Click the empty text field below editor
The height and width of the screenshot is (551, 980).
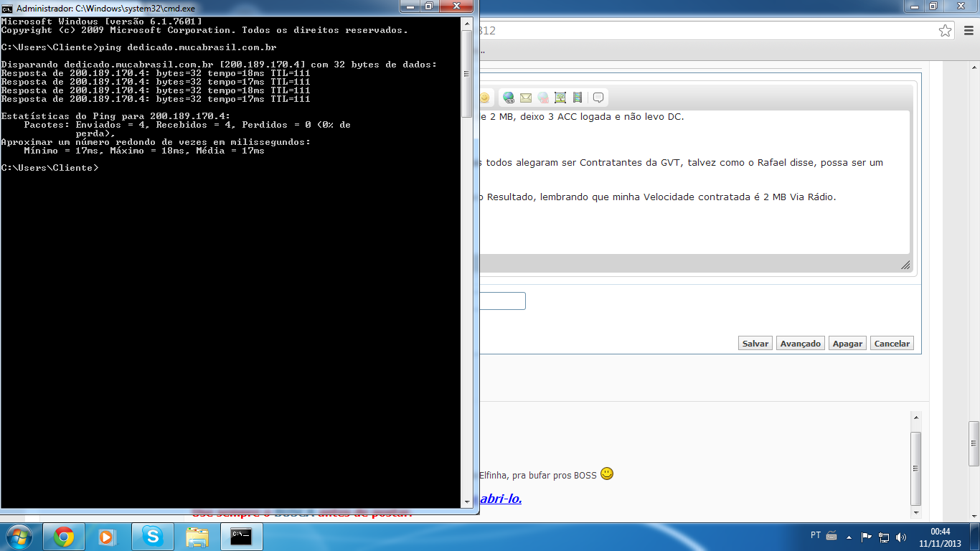pos(502,301)
